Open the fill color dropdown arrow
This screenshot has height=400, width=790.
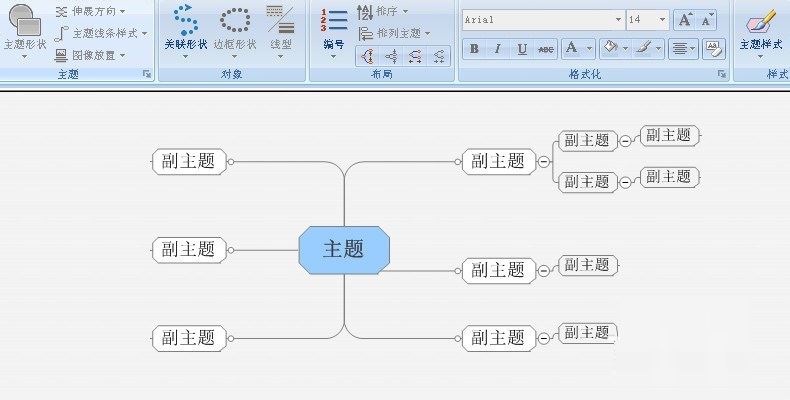[625, 49]
